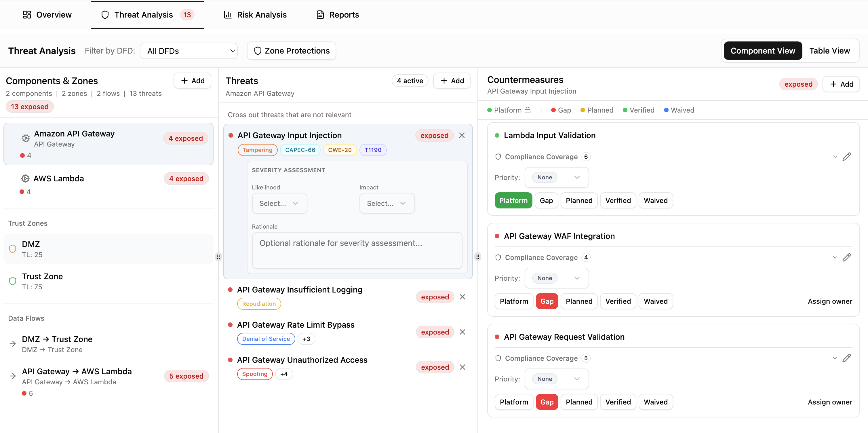Open Priority dropdown for API Gateway WAF Integration
The image size is (868, 433).
557,278
